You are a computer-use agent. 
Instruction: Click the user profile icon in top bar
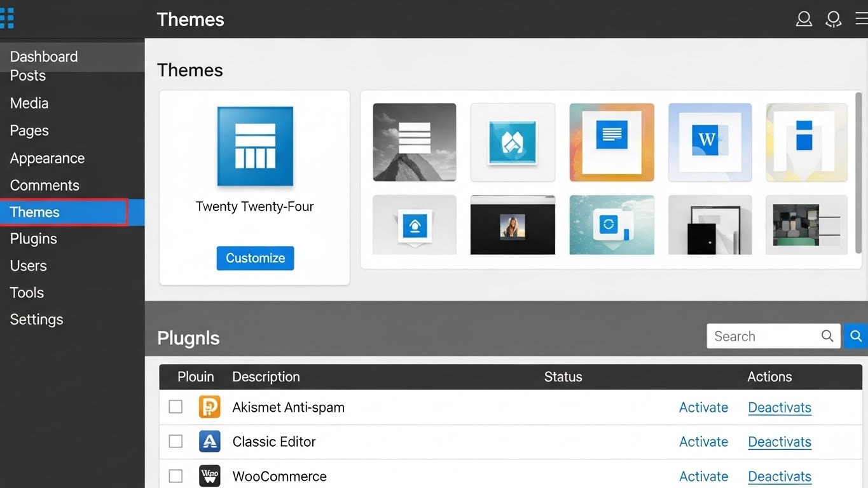coord(804,19)
